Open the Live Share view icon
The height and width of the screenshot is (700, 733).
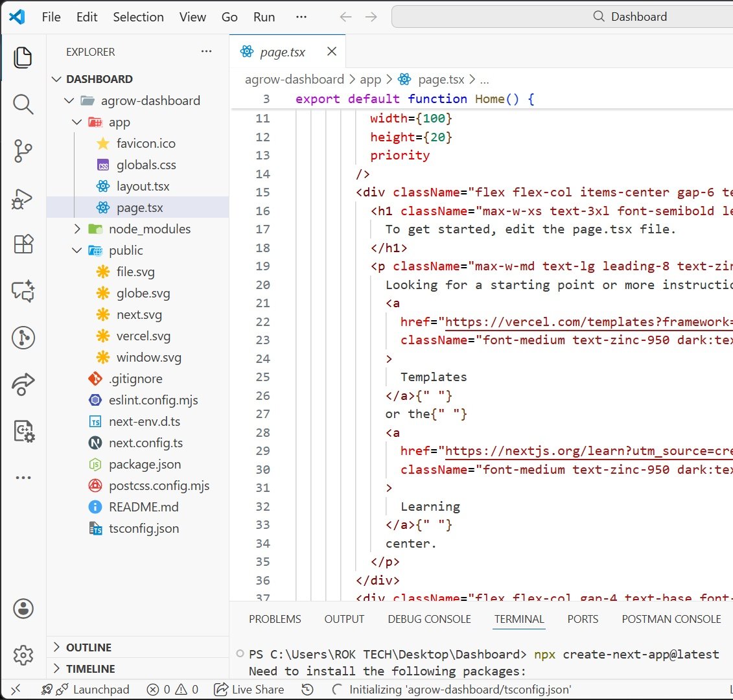[x=23, y=384]
